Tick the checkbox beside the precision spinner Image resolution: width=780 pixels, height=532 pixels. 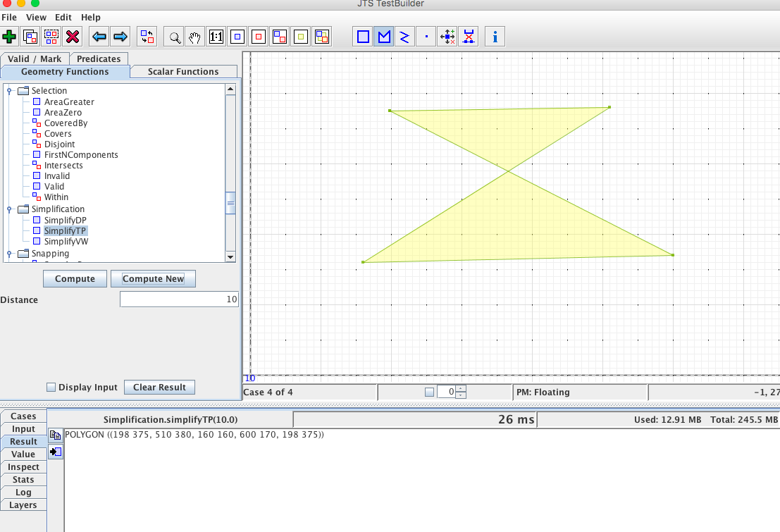pos(429,392)
